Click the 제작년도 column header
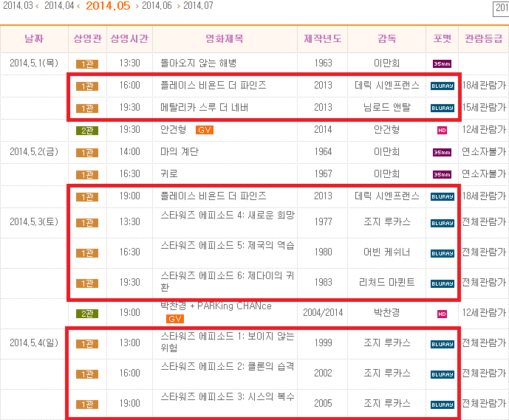Viewport: 509px width, 420px height. [322, 38]
